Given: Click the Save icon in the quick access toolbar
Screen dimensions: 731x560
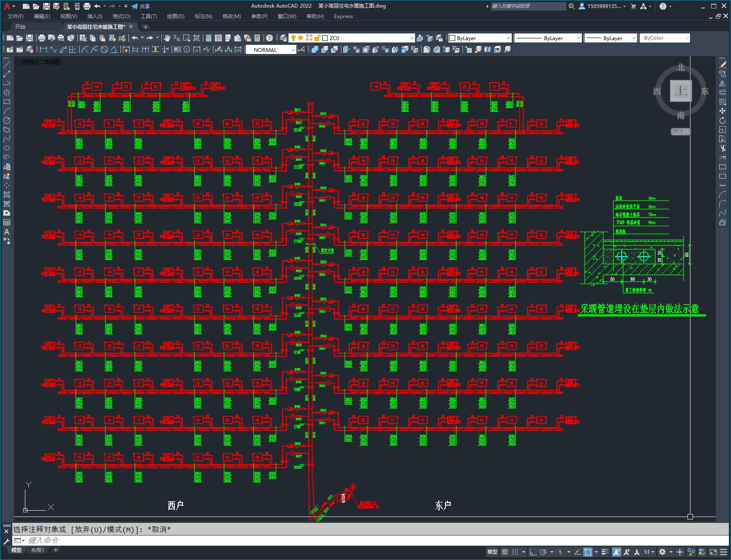Looking at the screenshot, I should pos(46,6).
